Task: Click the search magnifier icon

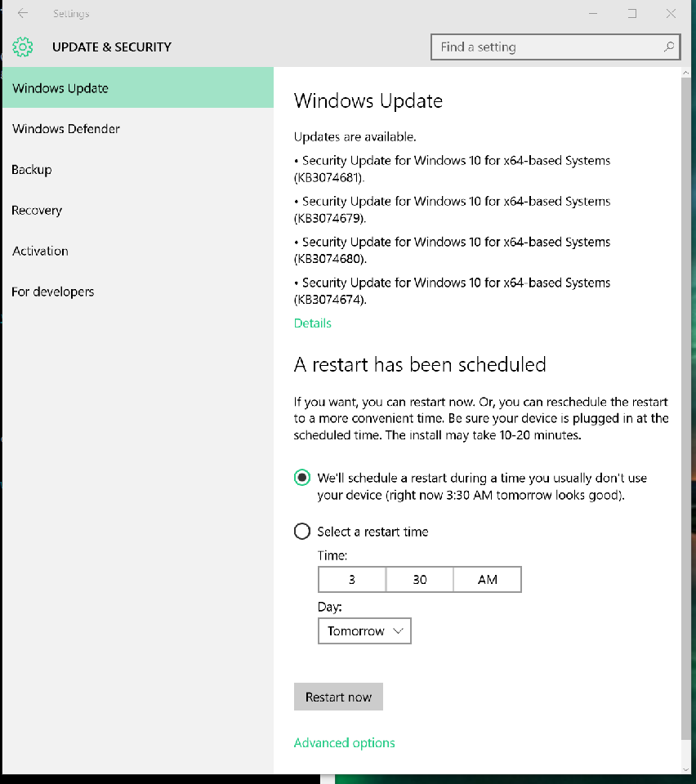Action: tap(668, 47)
